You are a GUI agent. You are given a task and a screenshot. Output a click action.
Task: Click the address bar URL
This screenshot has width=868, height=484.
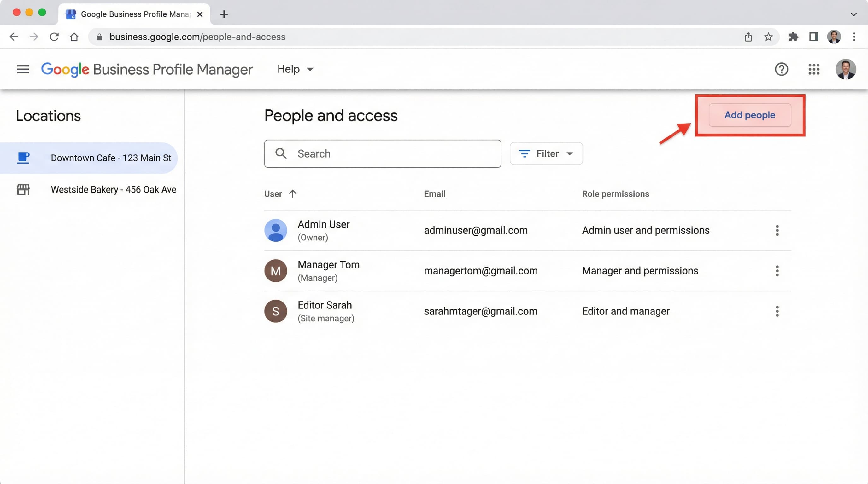[197, 37]
